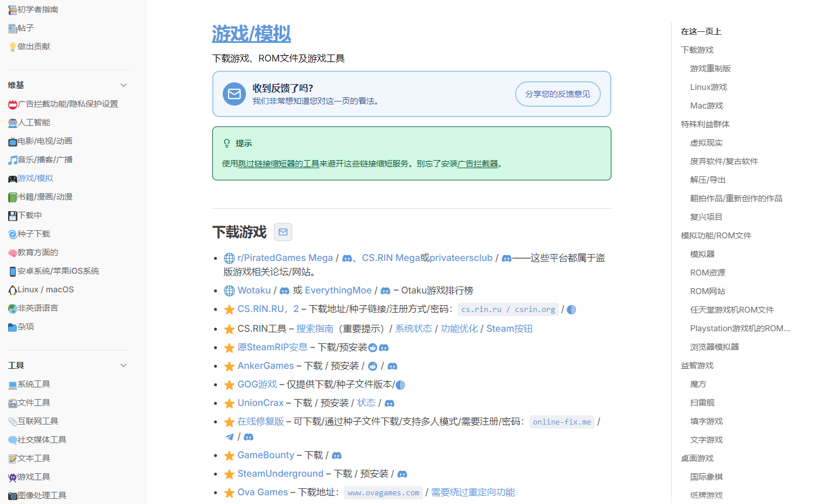This screenshot has width=826, height=504.
Task: Click the globe icon beside Wotaku
Action: click(229, 290)
